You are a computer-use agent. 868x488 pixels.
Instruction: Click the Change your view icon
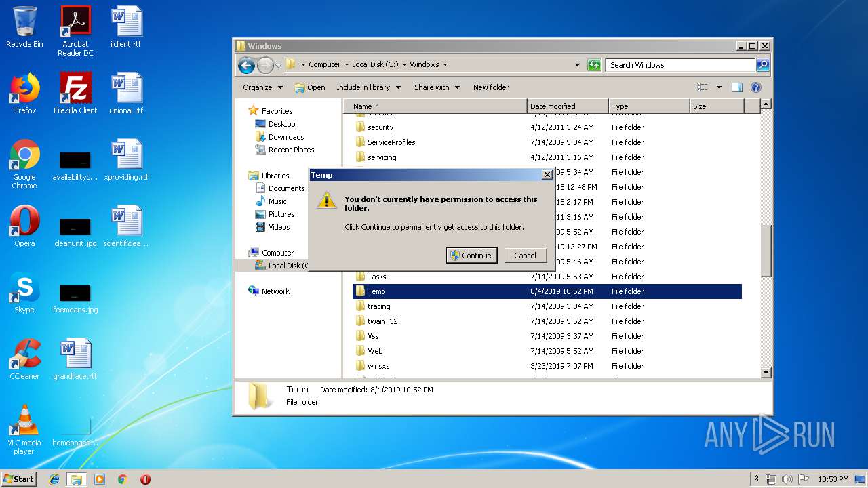[x=703, y=87]
